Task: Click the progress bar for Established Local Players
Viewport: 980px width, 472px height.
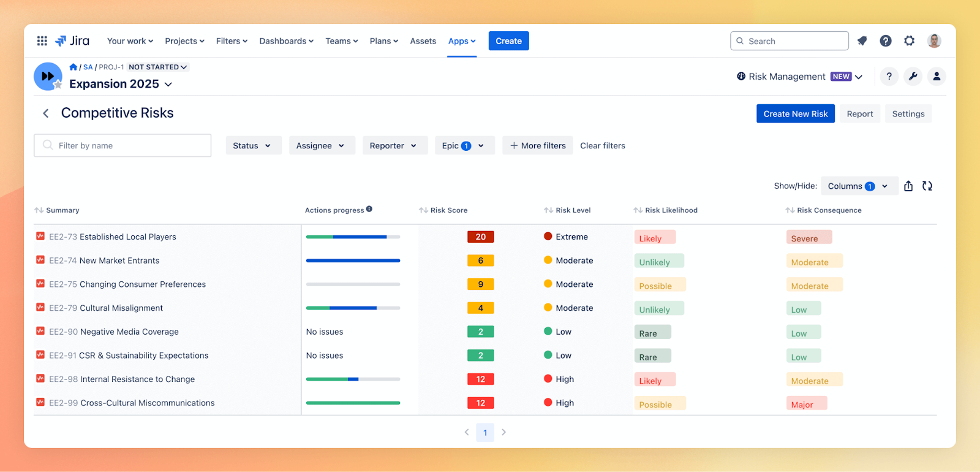Action: [353, 237]
